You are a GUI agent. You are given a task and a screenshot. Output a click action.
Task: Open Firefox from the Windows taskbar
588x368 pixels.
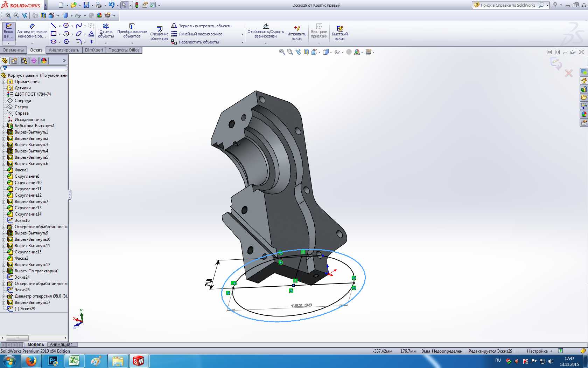click(x=31, y=361)
